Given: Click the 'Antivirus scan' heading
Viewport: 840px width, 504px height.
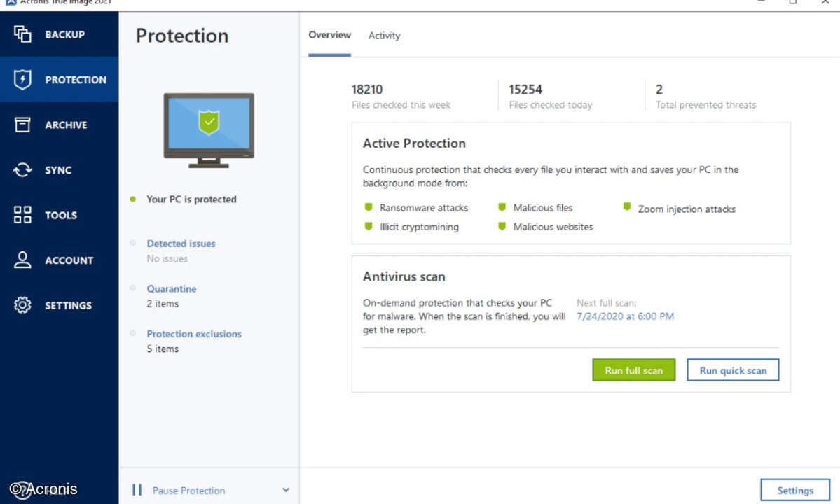Looking at the screenshot, I should tap(404, 276).
